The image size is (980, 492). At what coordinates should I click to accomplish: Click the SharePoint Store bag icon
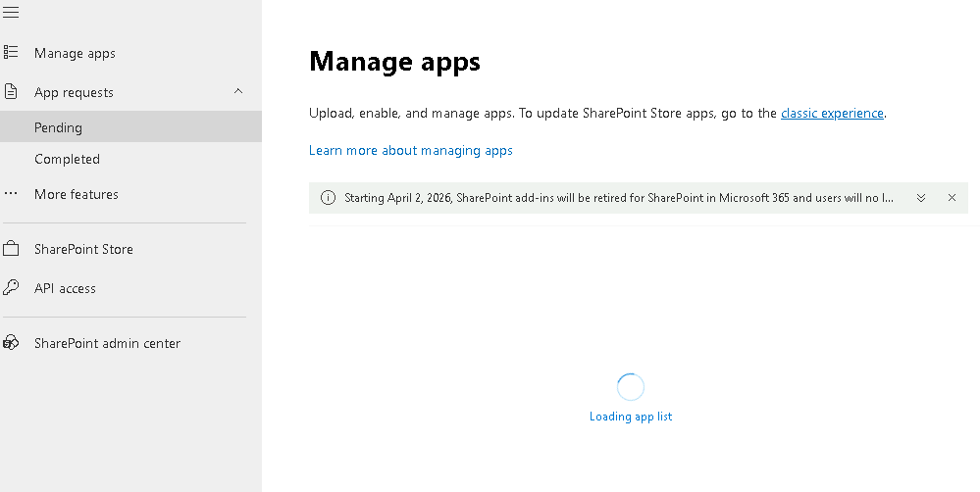[x=11, y=249]
